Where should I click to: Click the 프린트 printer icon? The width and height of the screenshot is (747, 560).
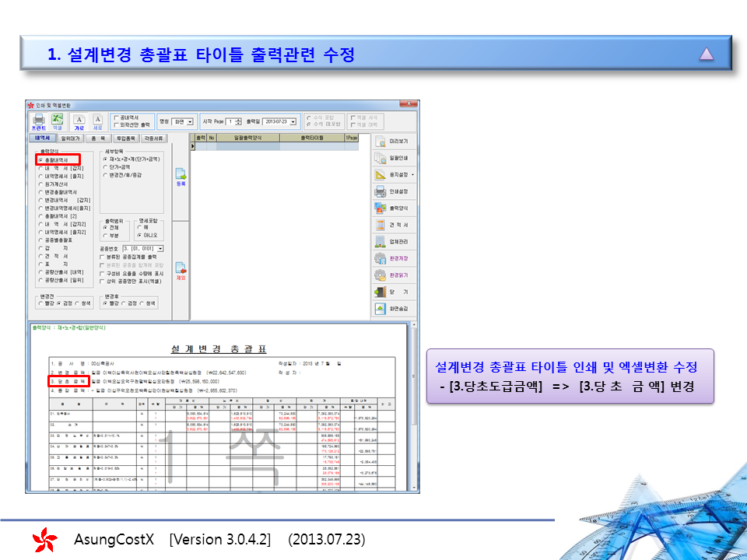point(38,120)
